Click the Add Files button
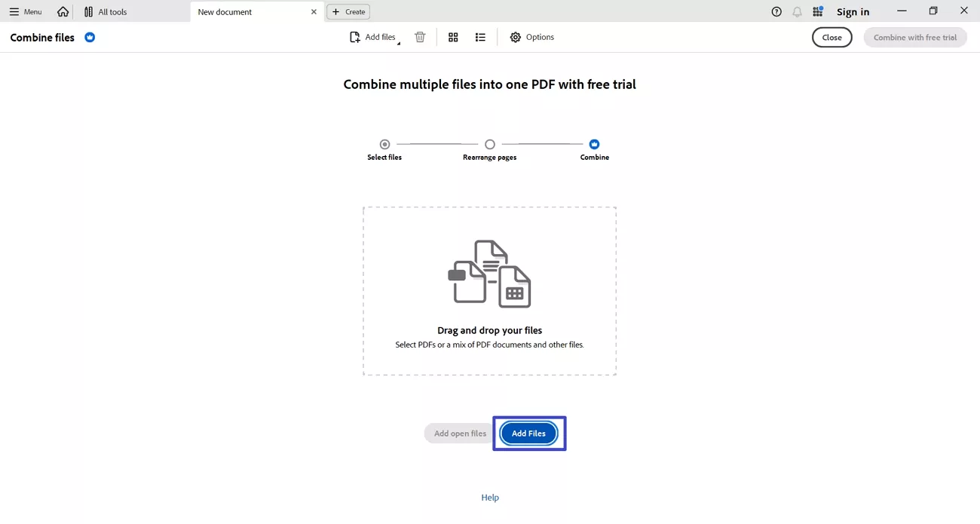Screen dimensions: 980x524 click(x=528, y=433)
